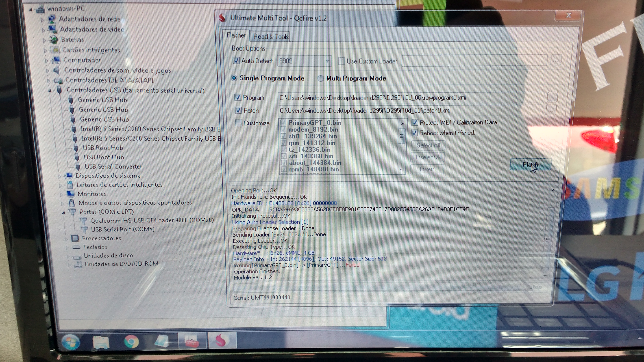Click the Flash button
Viewport: 644px width, 362px height.
530,164
